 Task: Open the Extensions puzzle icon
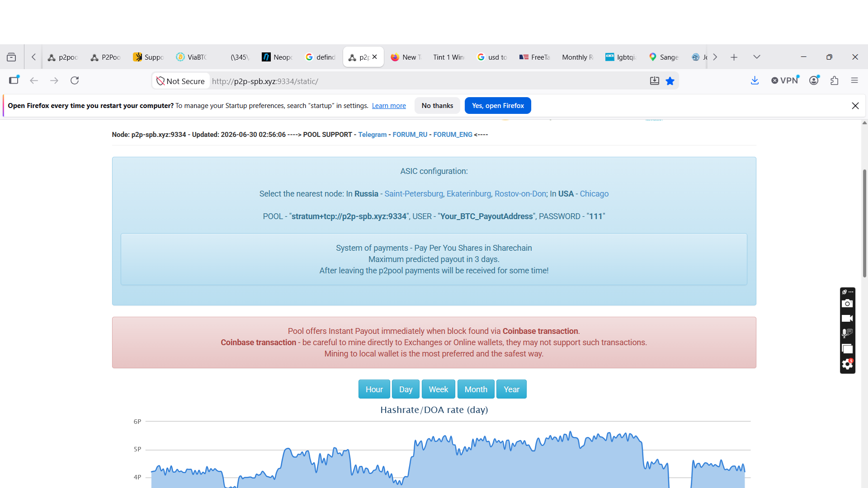point(835,80)
